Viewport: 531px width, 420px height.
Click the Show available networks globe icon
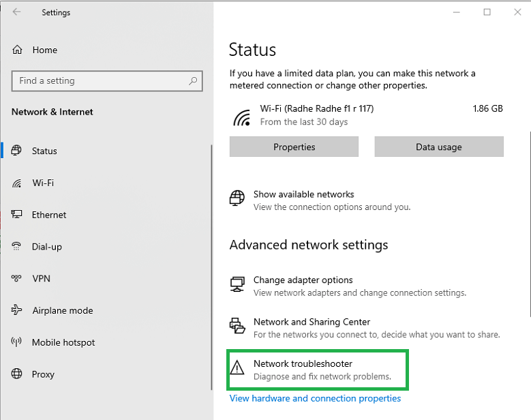pyautogui.click(x=237, y=198)
